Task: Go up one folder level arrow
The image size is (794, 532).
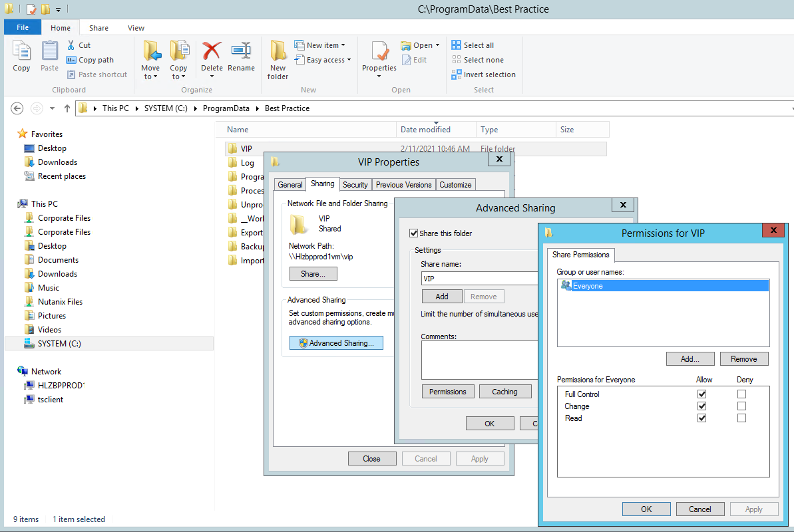Action: 67,108
